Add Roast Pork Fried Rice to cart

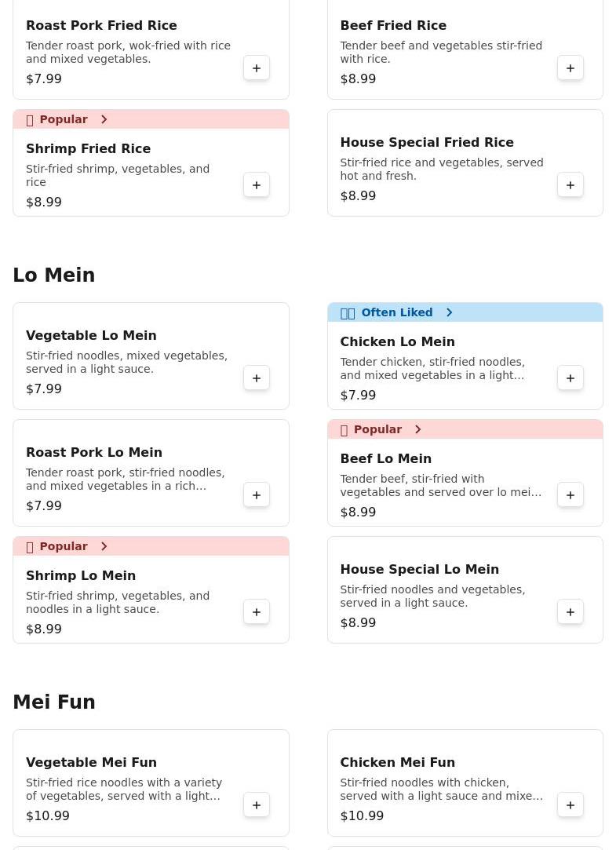tap(257, 68)
